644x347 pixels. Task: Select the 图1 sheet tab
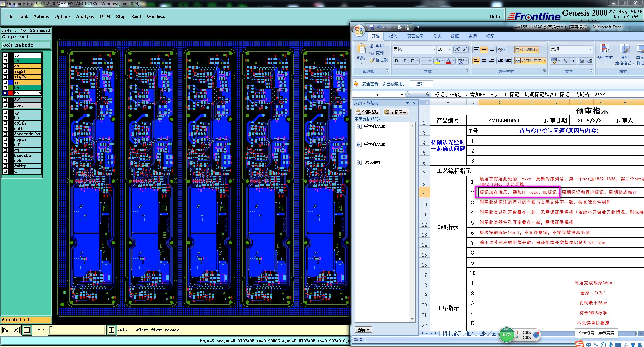pyautogui.click(x=471, y=333)
